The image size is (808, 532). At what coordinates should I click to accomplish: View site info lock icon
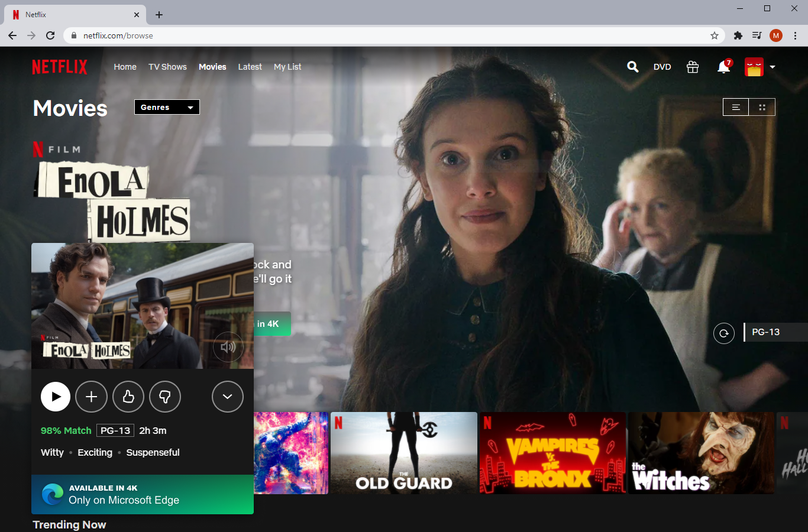coord(74,35)
